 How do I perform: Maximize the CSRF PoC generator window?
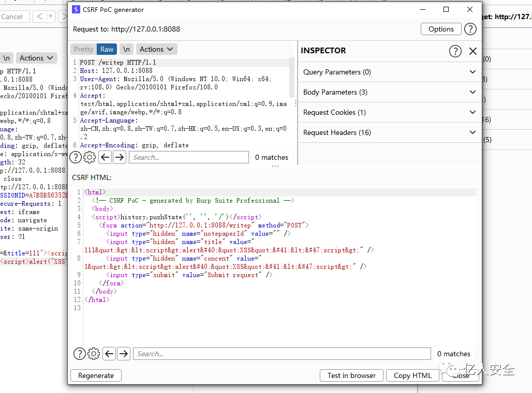point(446,9)
